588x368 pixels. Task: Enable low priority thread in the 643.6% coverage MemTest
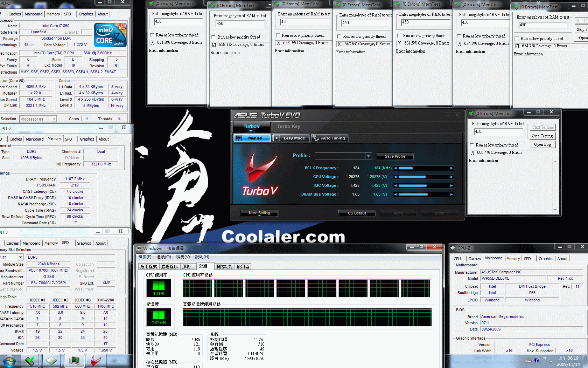click(x=339, y=36)
